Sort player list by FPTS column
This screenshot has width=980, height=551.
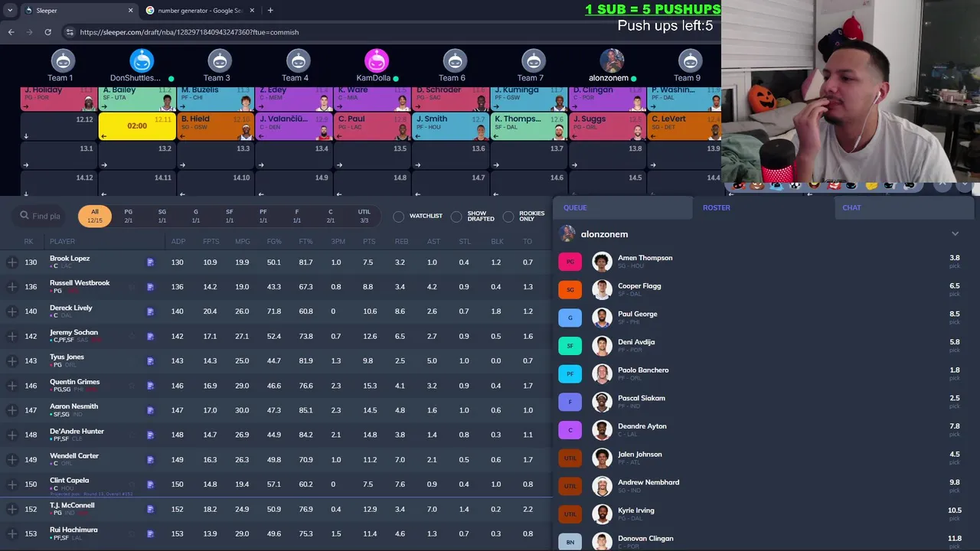coord(211,241)
